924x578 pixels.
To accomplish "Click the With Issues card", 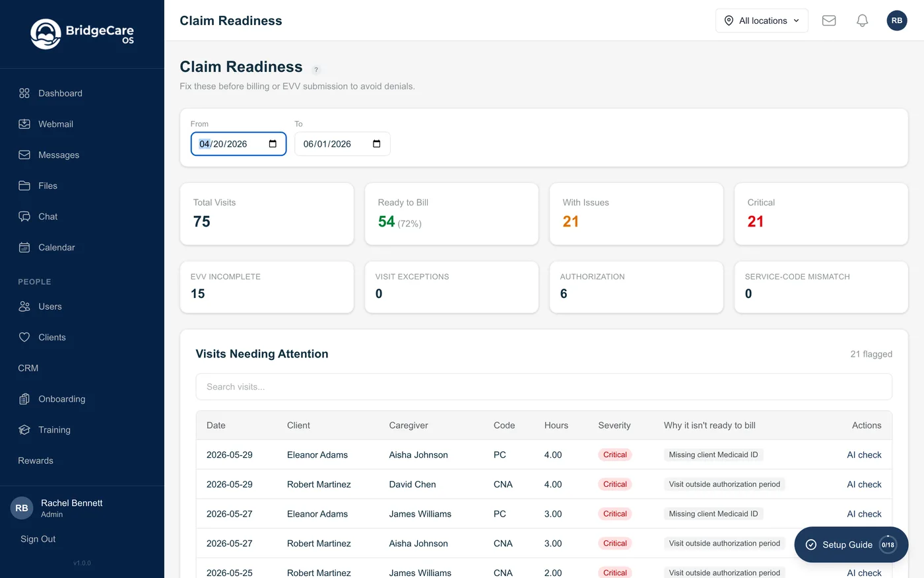I will click(636, 214).
